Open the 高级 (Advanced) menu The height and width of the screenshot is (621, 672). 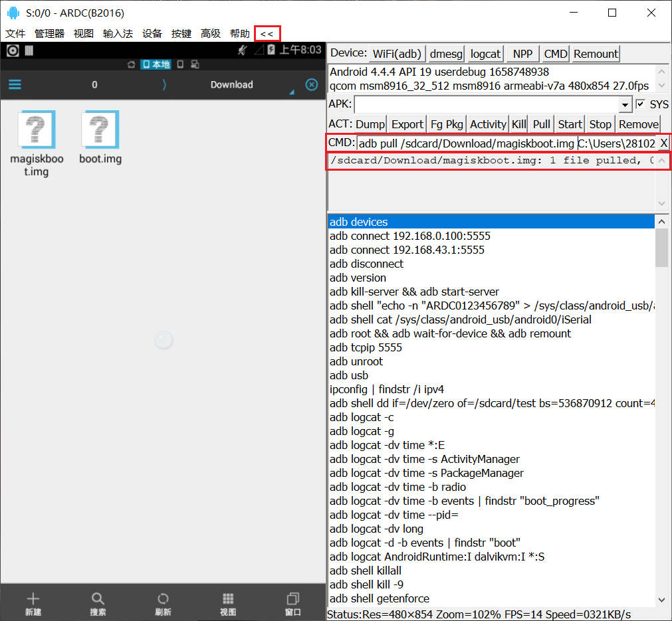pos(211,33)
